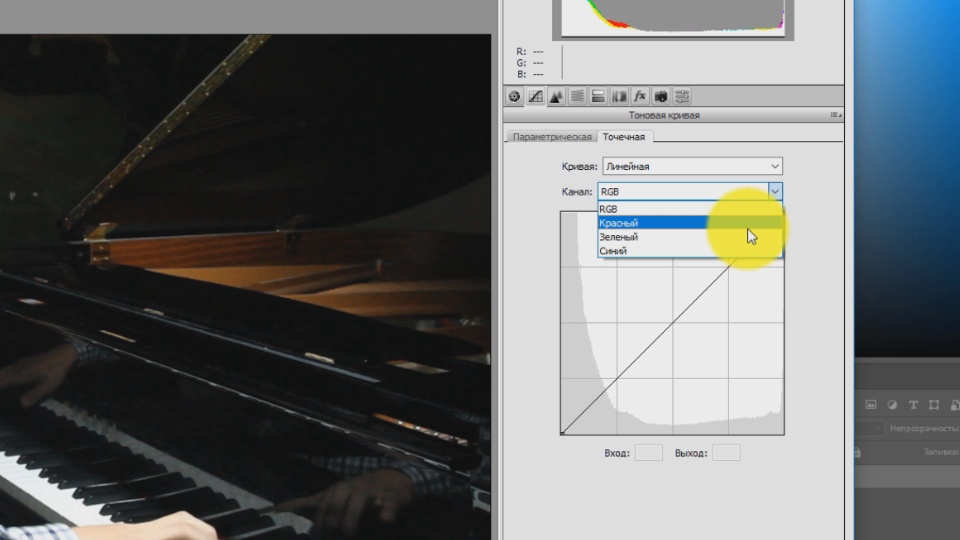Click the shape layer filter icon in Layers panel
This screenshot has width=960, height=540.
click(x=934, y=405)
